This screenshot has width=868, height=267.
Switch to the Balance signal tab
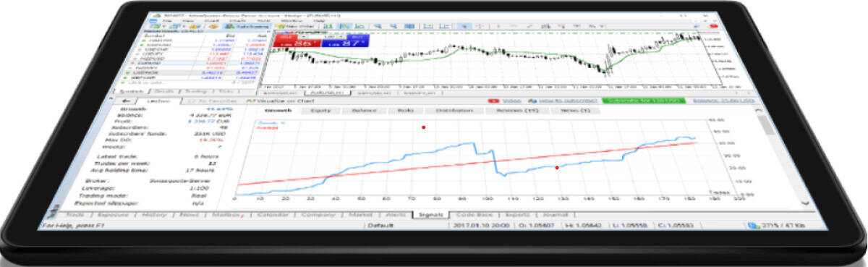tap(364, 111)
